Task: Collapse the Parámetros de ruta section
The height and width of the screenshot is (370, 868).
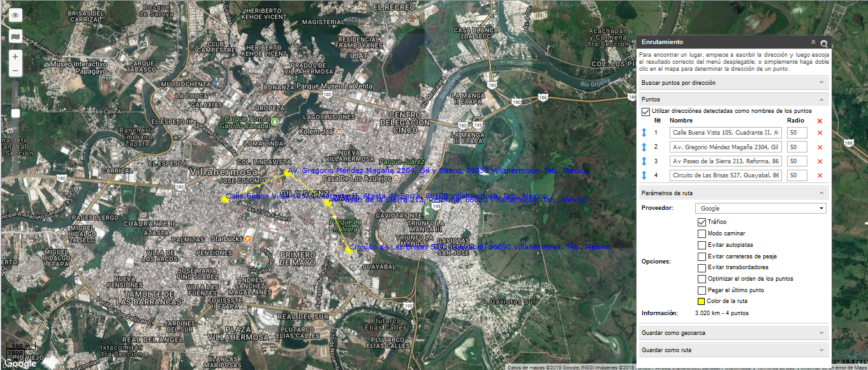Action: [821, 193]
